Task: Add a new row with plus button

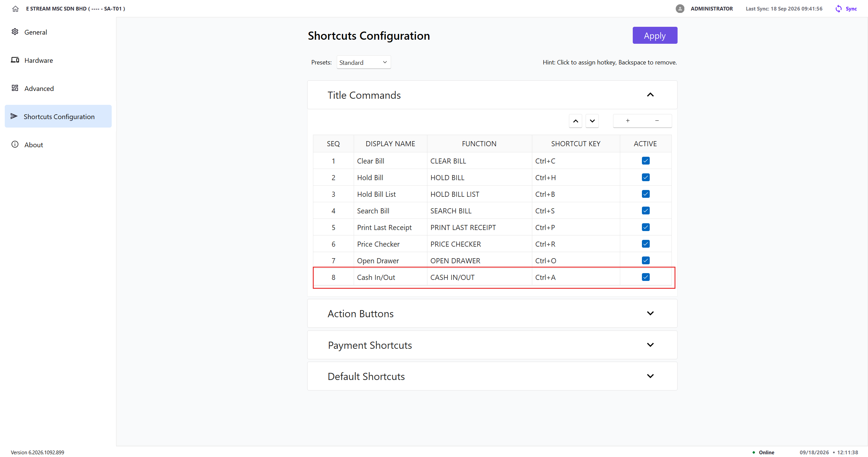Action: 628,121
